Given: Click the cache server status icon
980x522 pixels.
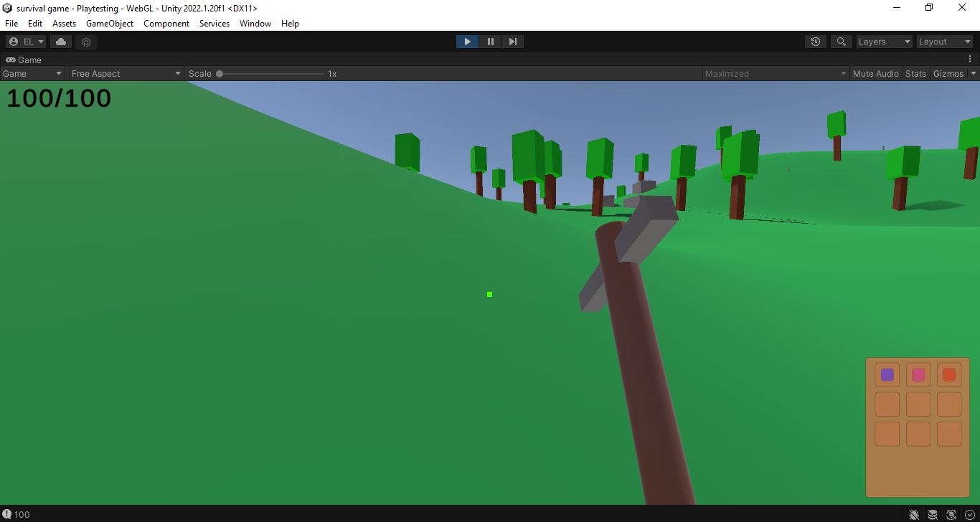Looking at the screenshot, I should 933,514.
